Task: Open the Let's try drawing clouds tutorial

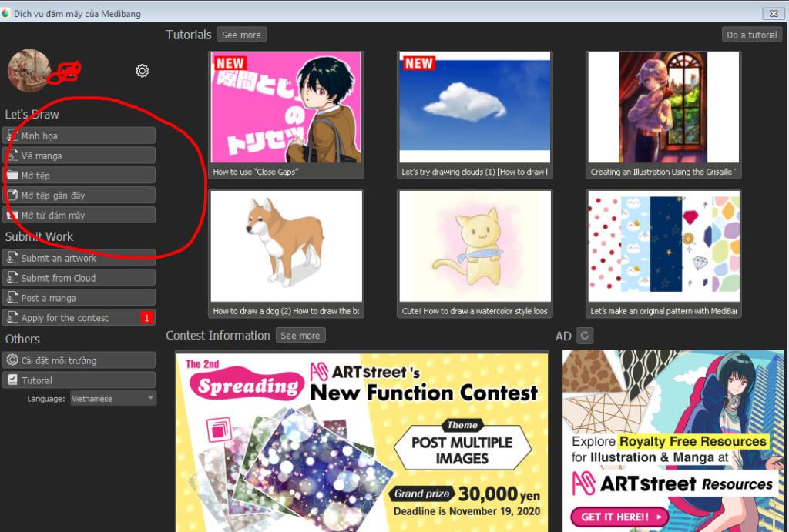Action: pos(475,115)
